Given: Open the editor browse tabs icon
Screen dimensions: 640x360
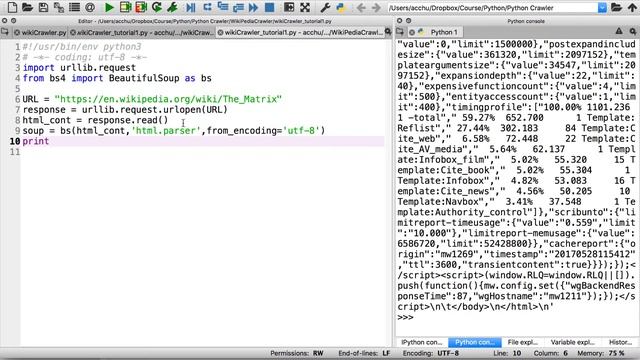Looking at the screenshot, I should click(5, 32).
